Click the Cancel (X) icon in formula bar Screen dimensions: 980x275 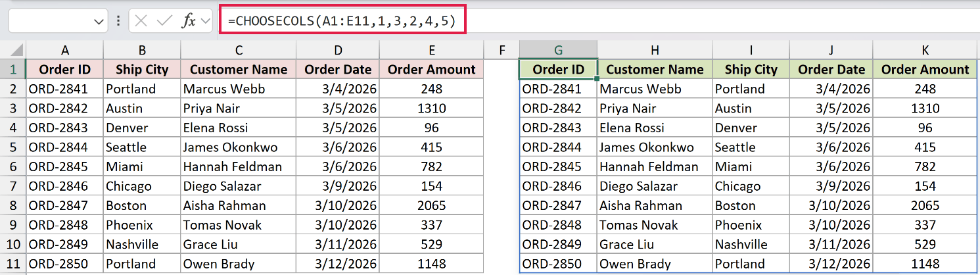pos(140,20)
